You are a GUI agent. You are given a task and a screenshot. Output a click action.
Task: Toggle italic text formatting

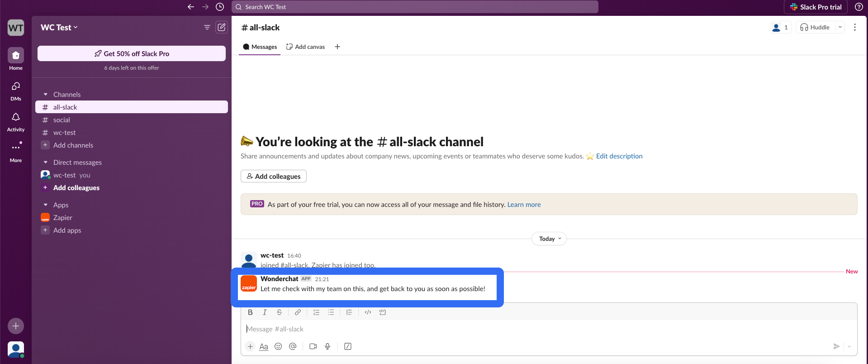[x=265, y=312]
